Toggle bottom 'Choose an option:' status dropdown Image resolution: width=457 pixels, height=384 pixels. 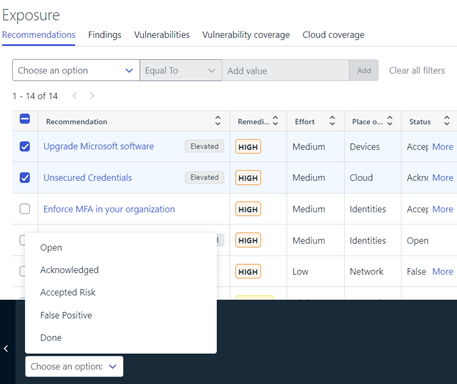pos(74,367)
